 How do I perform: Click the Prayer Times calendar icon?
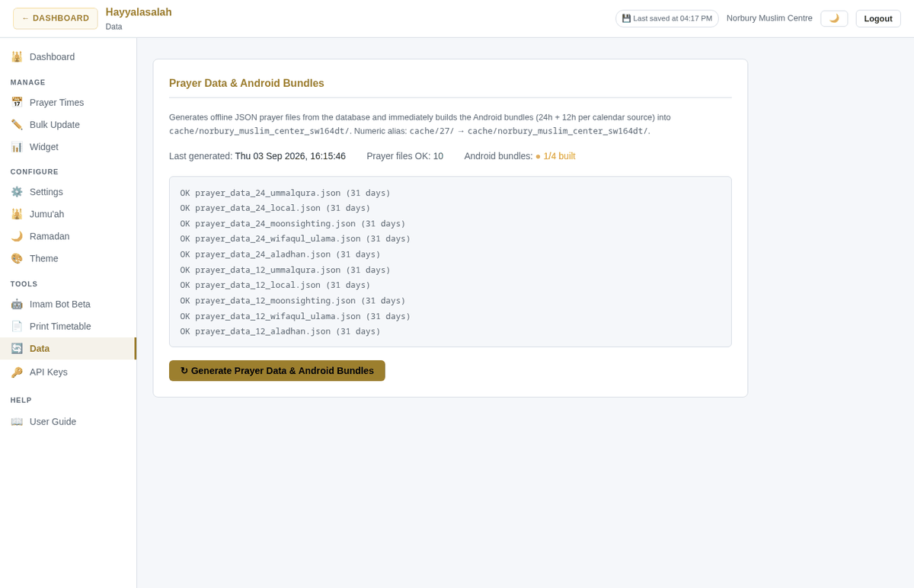click(x=17, y=102)
